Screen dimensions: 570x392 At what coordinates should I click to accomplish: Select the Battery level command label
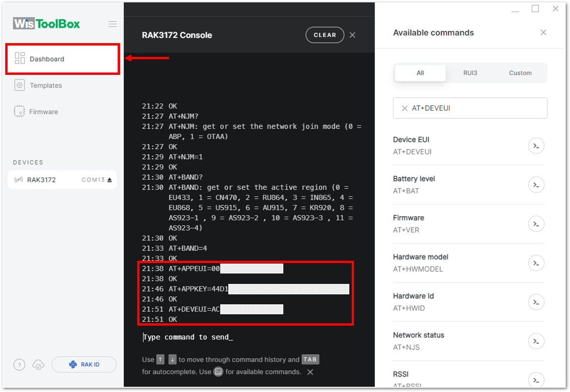pyautogui.click(x=414, y=179)
